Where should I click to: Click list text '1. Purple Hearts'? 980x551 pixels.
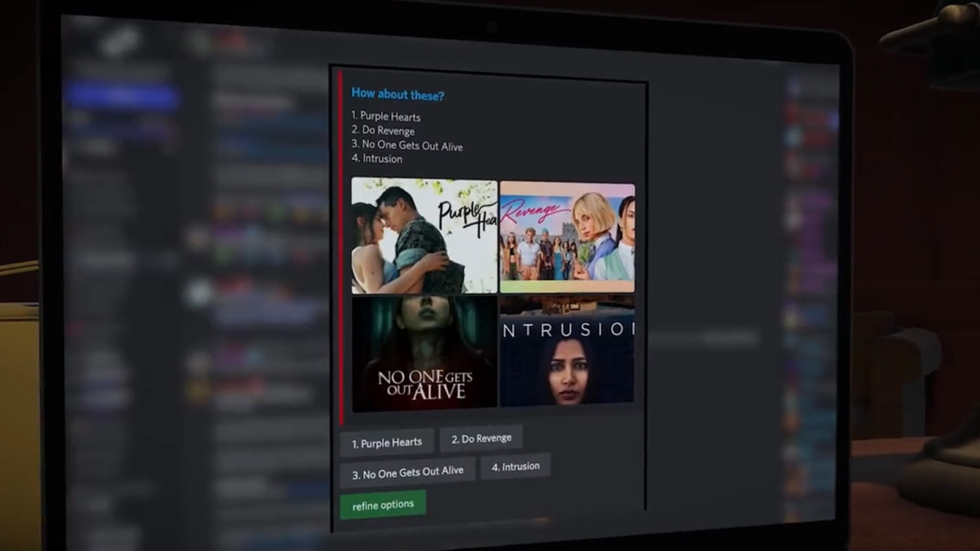386,116
